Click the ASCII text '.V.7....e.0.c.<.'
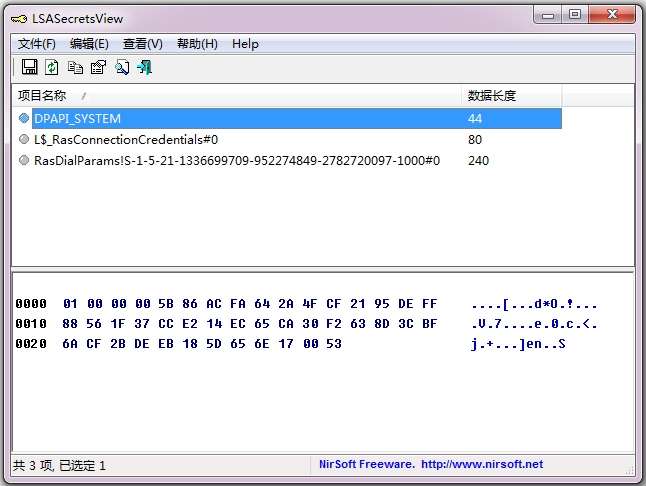646x486 pixels. click(x=534, y=324)
